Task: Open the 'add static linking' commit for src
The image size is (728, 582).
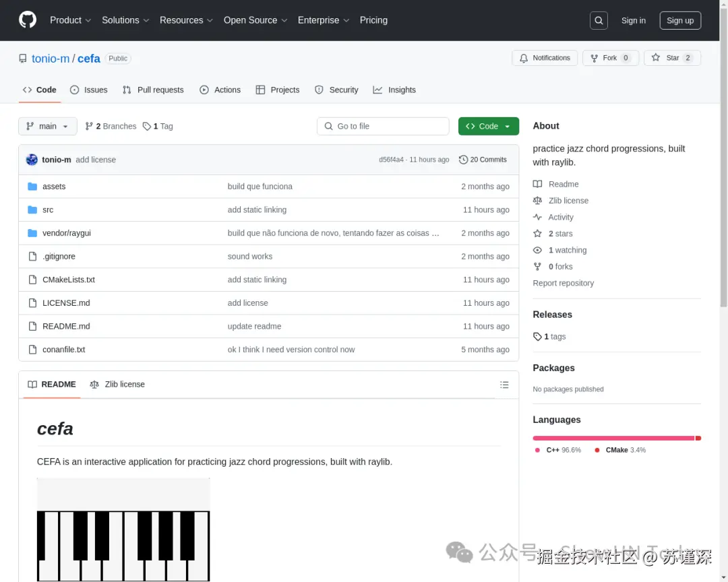Action: point(257,209)
